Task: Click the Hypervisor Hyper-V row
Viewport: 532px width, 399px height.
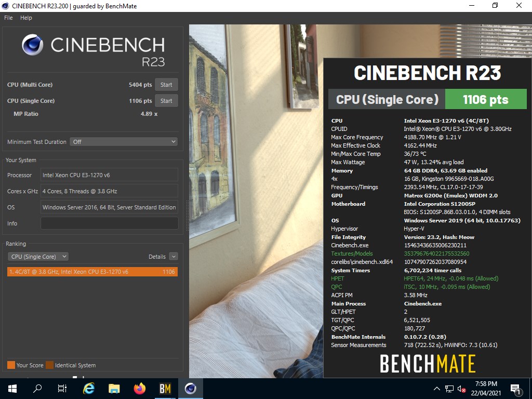Action: pyautogui.click(x=378, y=229)
